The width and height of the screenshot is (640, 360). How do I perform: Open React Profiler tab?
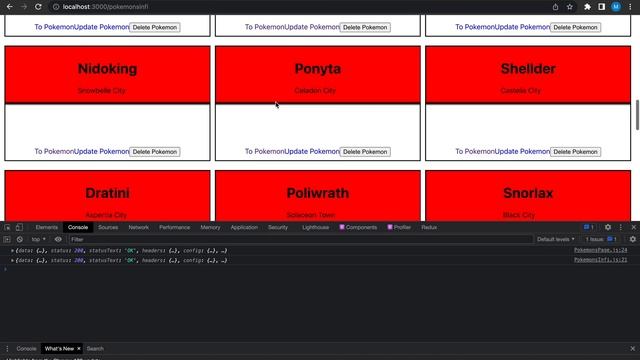pyautogui.click(x=399, y=227)
